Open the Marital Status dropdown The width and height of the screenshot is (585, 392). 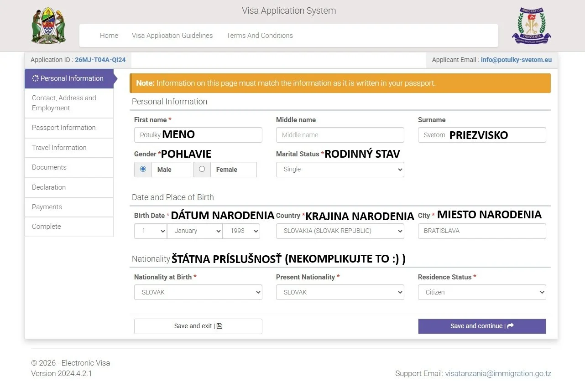[340, 169]
